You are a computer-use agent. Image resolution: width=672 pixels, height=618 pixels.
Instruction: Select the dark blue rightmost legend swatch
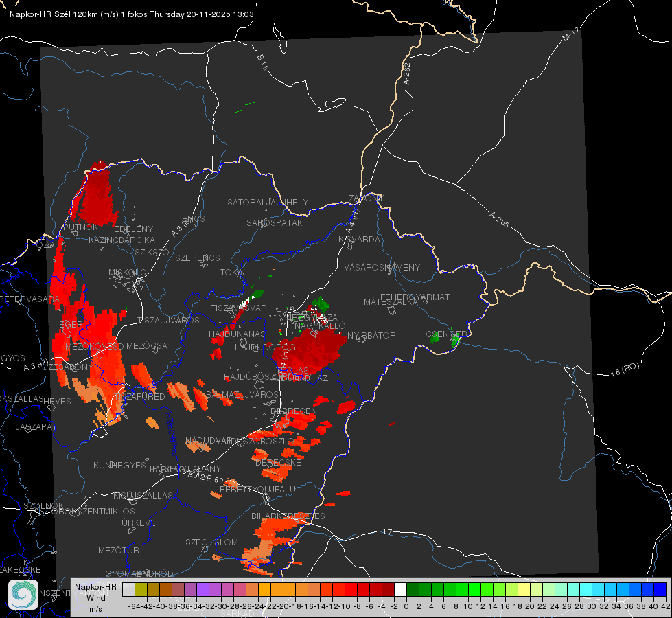point(660,589)
